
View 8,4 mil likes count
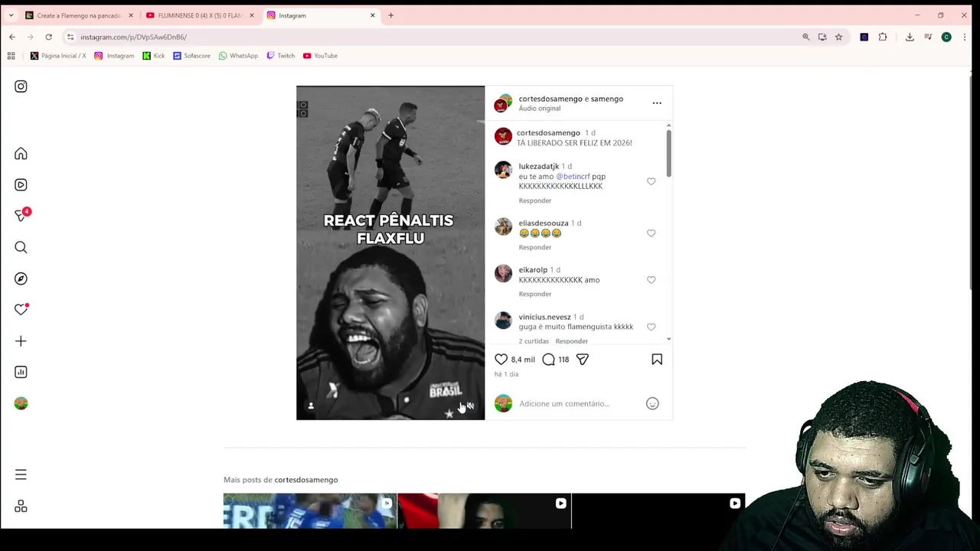click(x=523, y=360)
